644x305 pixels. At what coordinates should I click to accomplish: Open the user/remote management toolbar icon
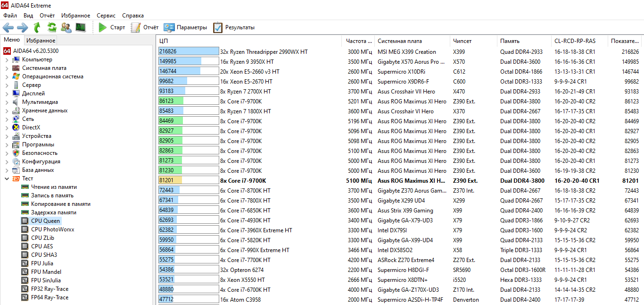[x=66, y=27]
